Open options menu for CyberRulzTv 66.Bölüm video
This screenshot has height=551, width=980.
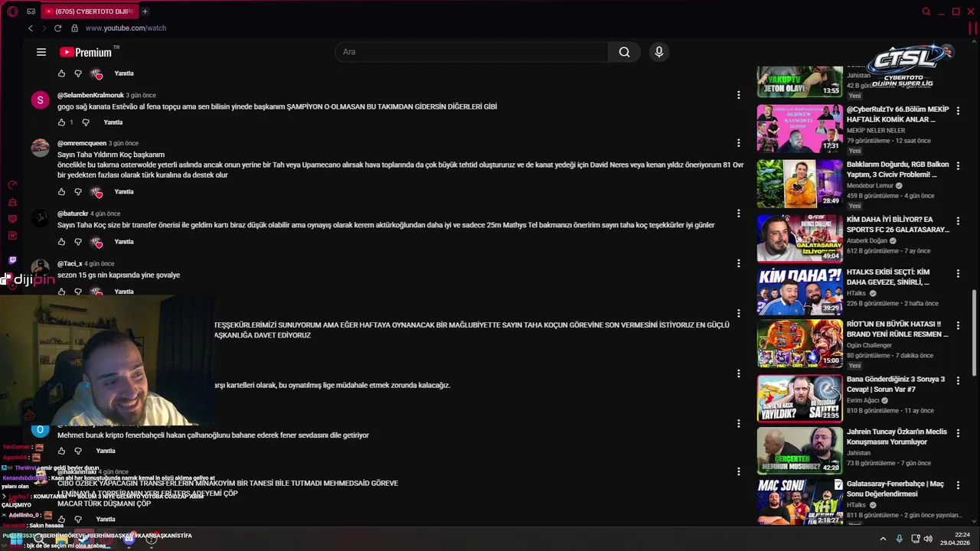pyautogui.click(x=958, y=111)
